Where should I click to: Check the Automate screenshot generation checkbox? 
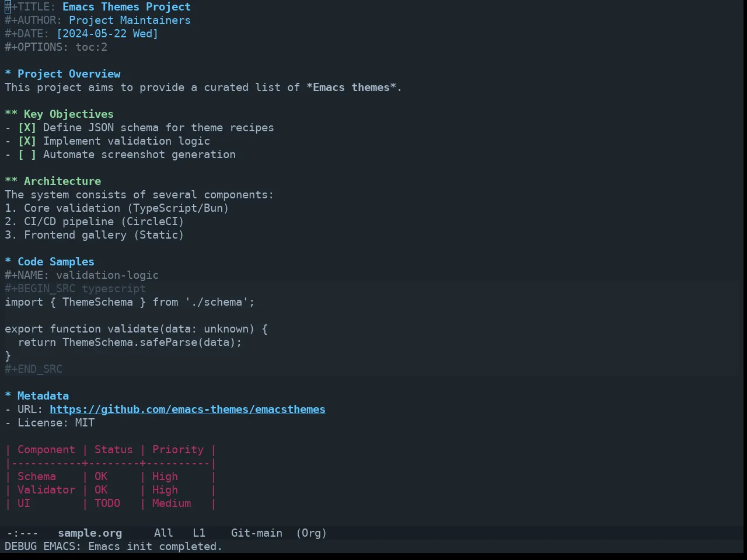click(27, 155)
